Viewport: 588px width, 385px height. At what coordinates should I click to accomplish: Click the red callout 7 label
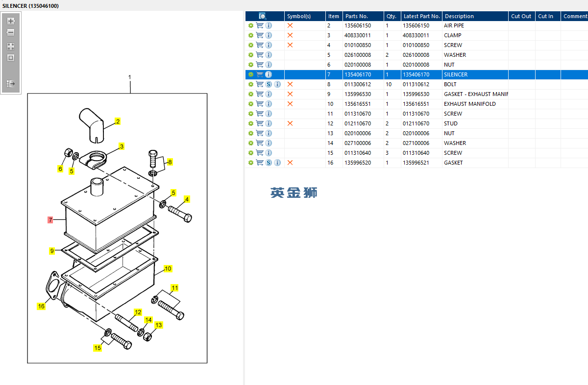(50, 220)
